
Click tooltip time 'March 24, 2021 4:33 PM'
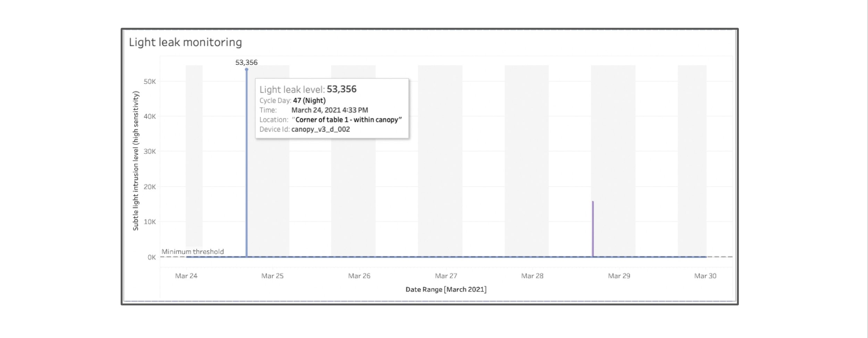(329, 110)
